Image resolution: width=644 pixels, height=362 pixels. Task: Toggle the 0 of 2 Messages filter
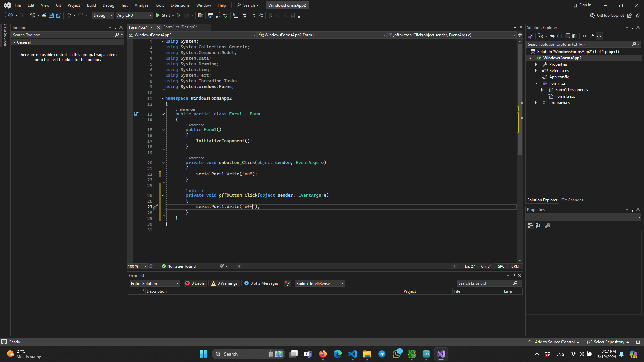262,283
